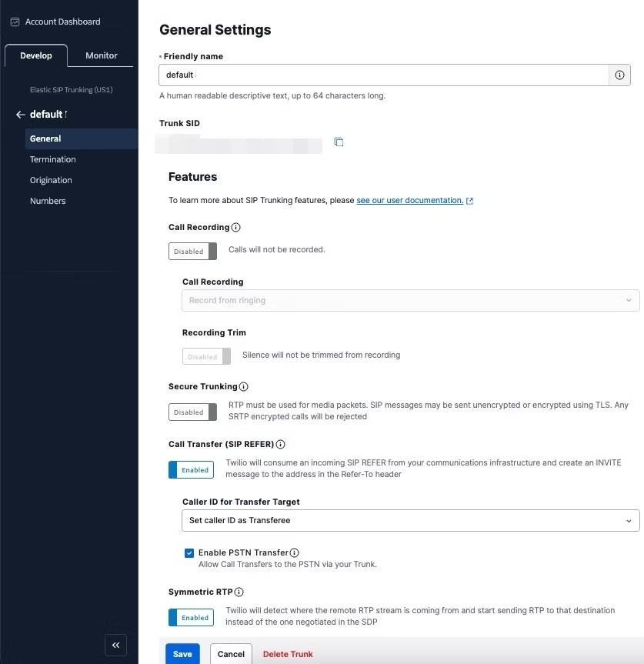Open the Caller ID for Transfer Target dropdown
This screenshot has width=644, height=664.
409,520
